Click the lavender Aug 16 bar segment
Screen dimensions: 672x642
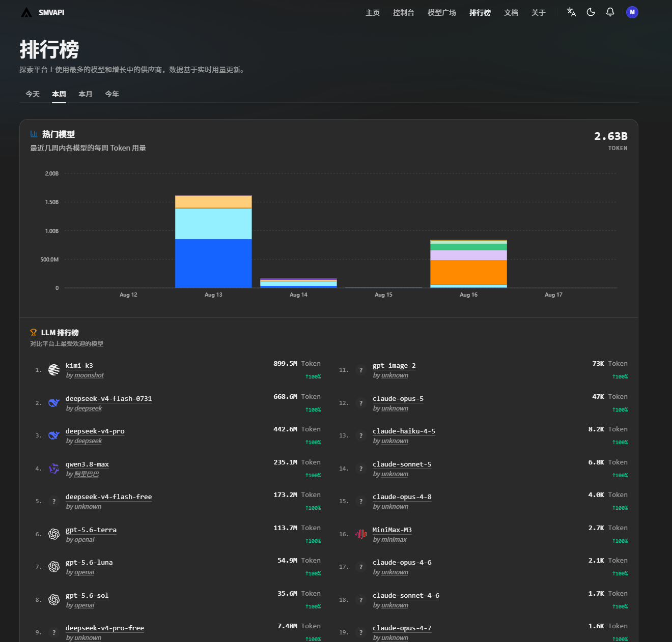coord(468,255)
